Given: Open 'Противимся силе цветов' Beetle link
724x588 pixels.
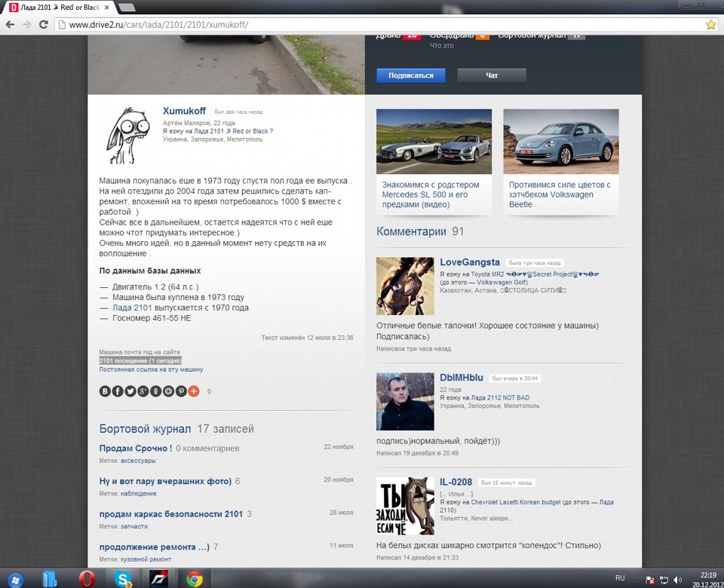Looking at the screenshot, I should pyautogui.click(x=560, y=194).
